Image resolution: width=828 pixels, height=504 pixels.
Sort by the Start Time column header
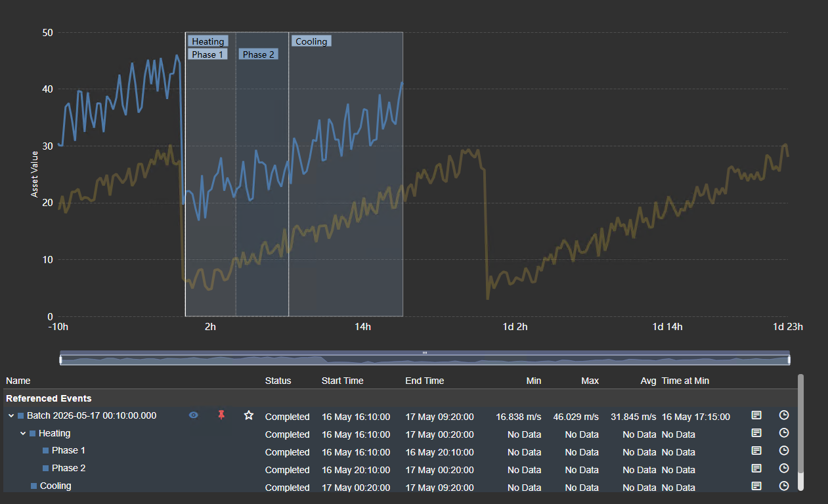tap(342, 381)
